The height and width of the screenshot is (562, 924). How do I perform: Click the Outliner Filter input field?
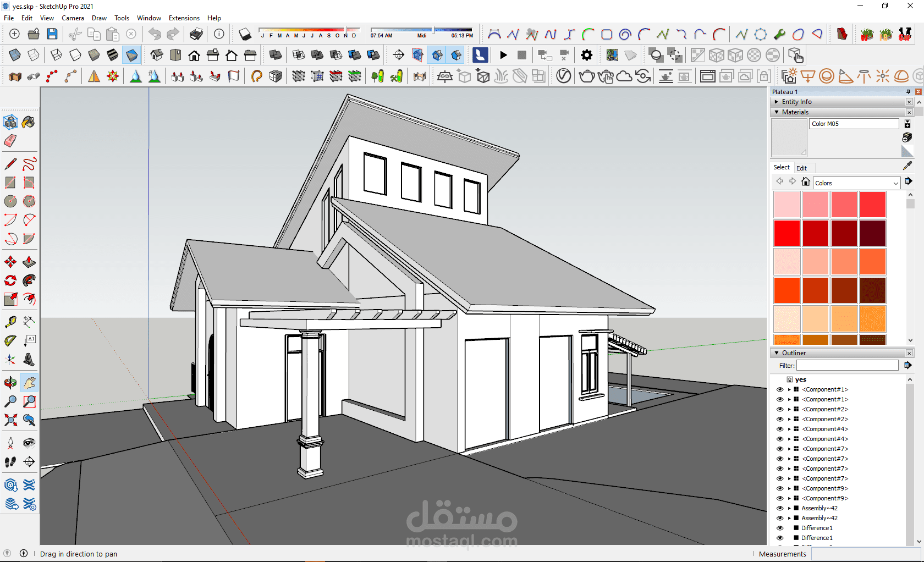pos(848,366)
